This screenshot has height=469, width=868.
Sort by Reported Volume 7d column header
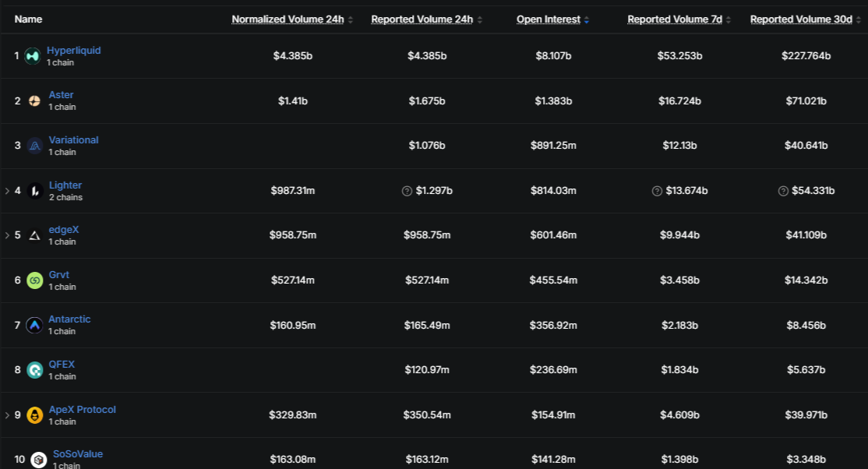[675, 19]
